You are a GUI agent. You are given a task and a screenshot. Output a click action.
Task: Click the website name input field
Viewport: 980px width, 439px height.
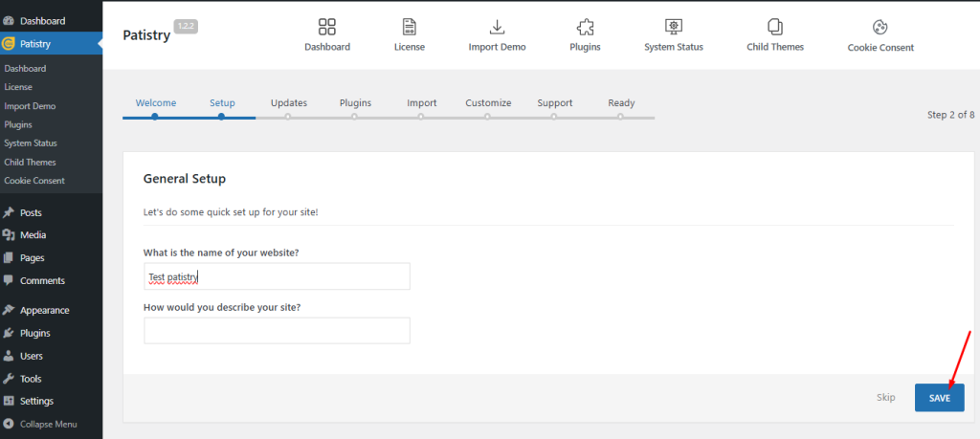277,276
